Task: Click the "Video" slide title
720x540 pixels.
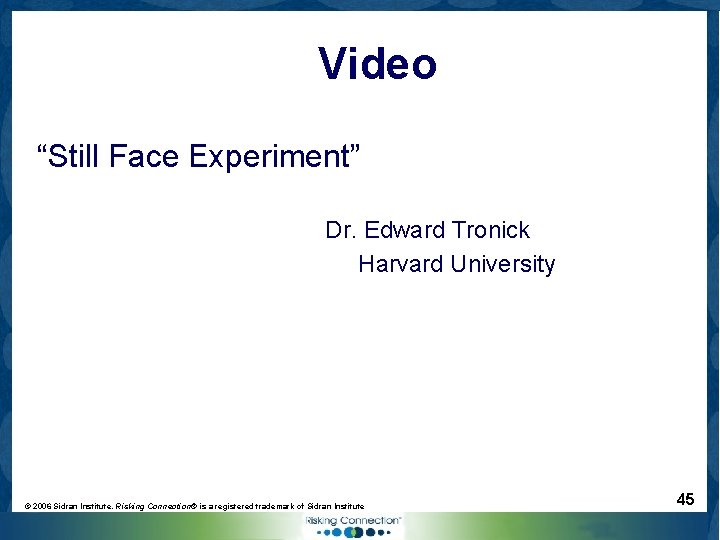Action: [377, 63]
